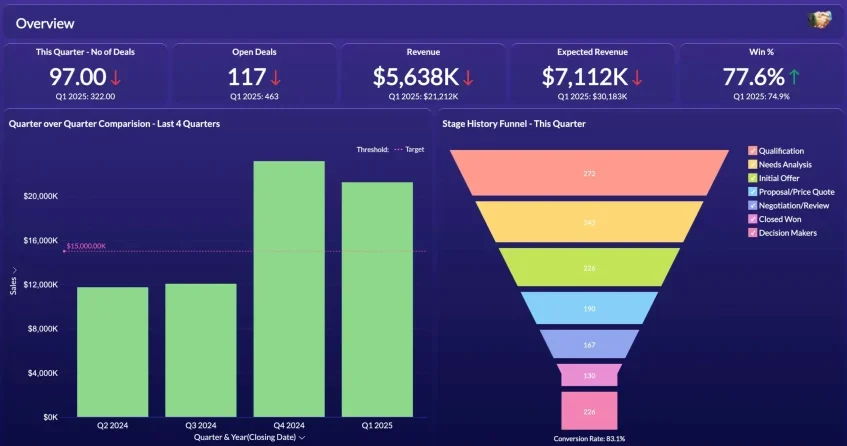
Task: Click the 190 blue funnel segment
Action: pos(589,308)
